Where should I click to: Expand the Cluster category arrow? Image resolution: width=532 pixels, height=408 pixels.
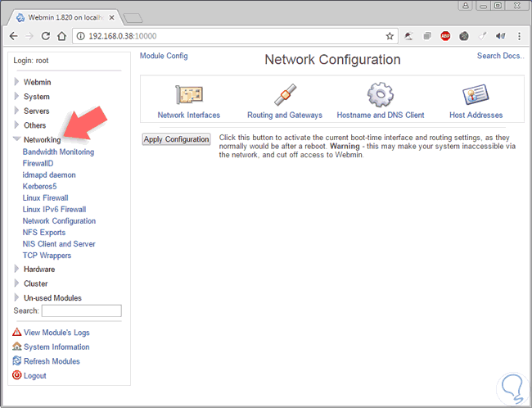pos(16,283)
